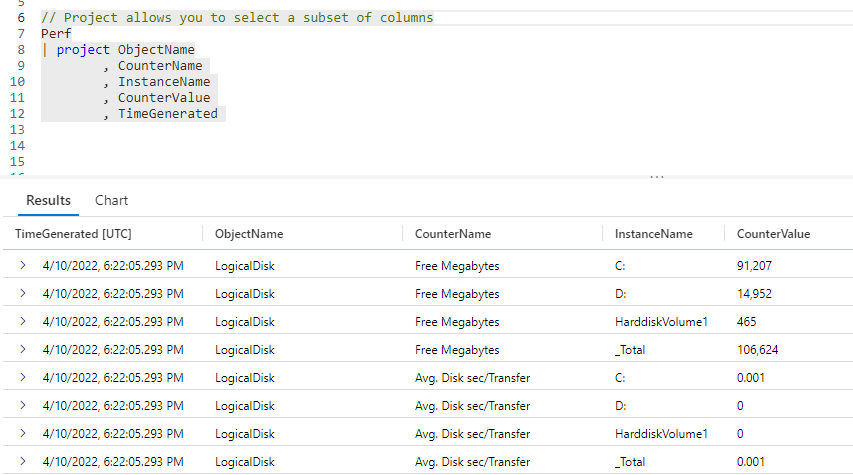Expand the Free Megabytes D: row

click(22, 294)
